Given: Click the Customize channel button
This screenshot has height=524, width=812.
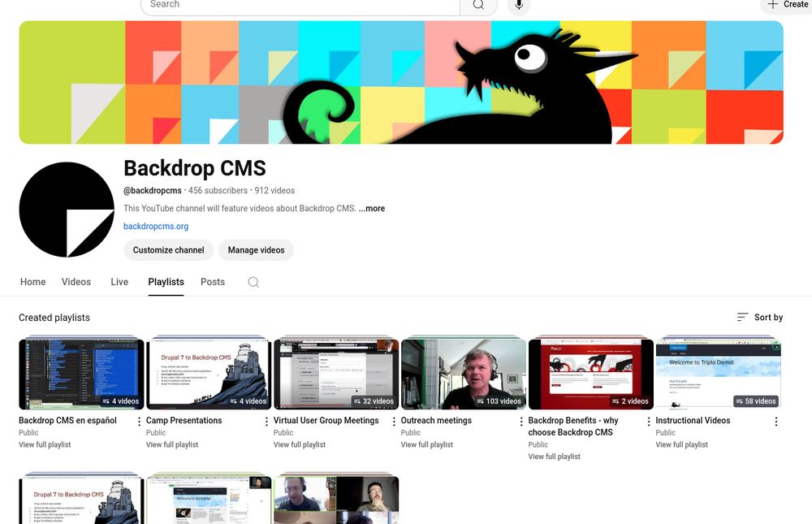Looking at the screenshot, I should pyautogui.click(x=168, y=250).
